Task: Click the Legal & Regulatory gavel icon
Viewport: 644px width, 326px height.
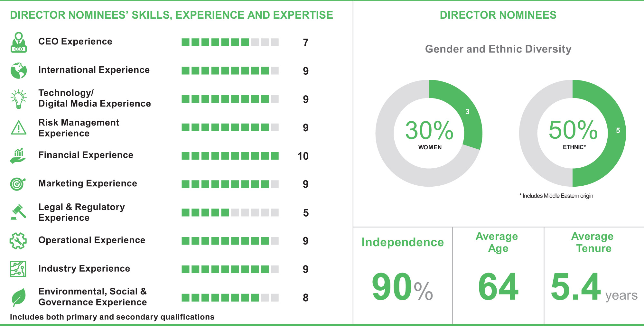Action: [18, 212]
